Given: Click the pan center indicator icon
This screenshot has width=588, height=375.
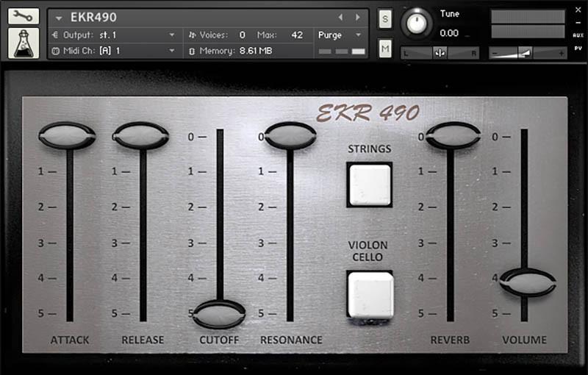Looking at the screenshot, I should click(x=440, y=53).
